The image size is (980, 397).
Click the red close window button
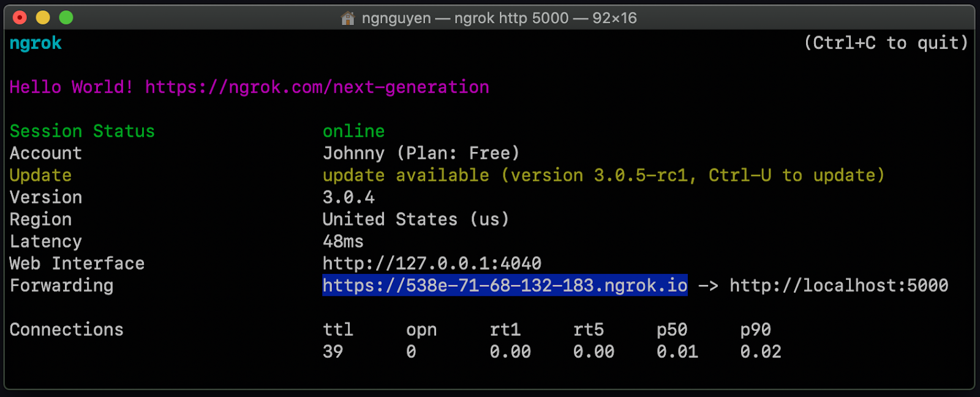[20, 18]
